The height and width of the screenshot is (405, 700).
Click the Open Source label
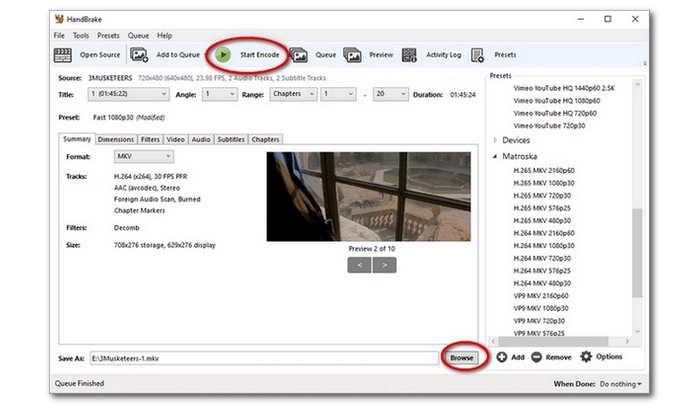(x=100, y=55)
